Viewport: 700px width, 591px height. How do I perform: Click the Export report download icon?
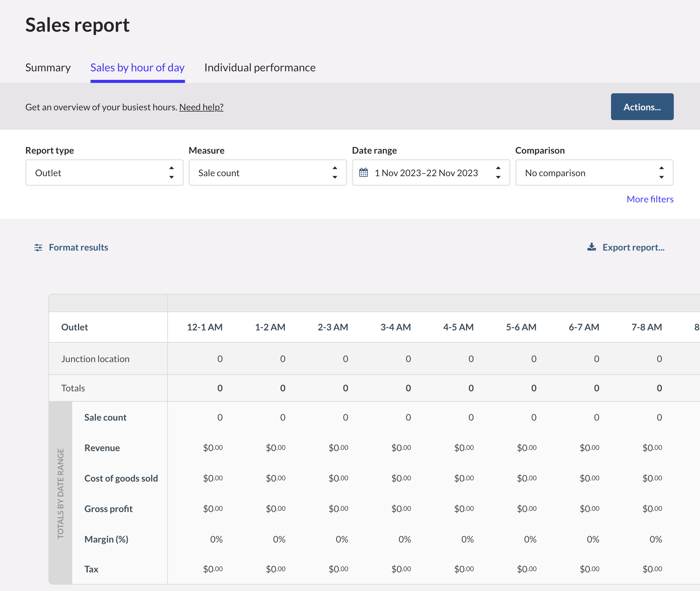592,247
